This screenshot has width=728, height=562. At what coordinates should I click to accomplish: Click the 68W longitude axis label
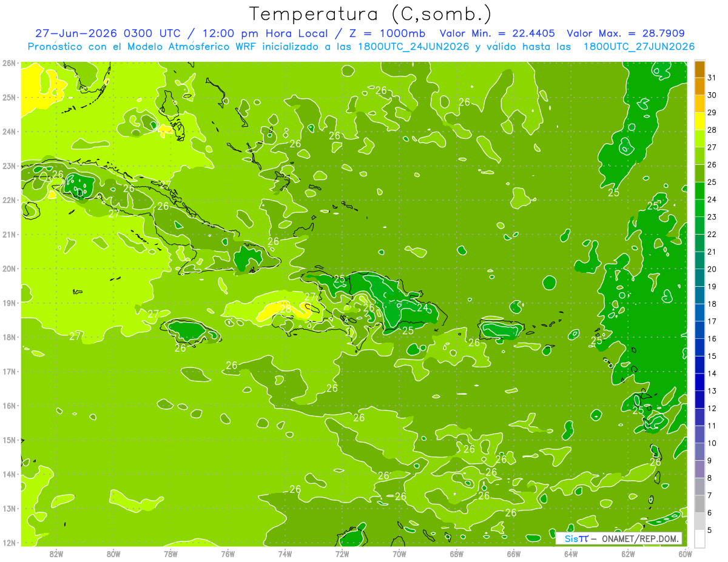pos(457,554)
